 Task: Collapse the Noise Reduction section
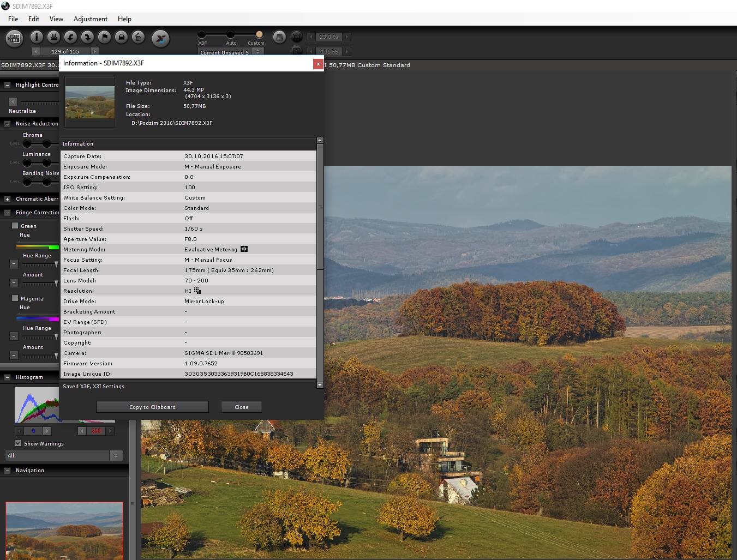[7, 124]
